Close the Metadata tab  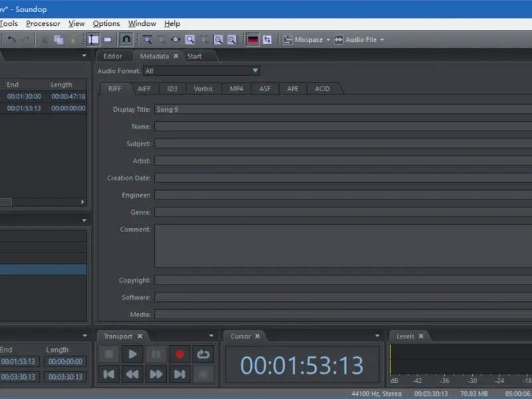point(176,57)
